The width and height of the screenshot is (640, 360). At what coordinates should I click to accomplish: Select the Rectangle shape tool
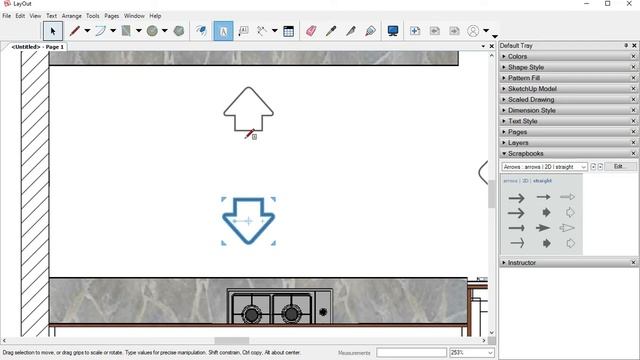(126, 31)
